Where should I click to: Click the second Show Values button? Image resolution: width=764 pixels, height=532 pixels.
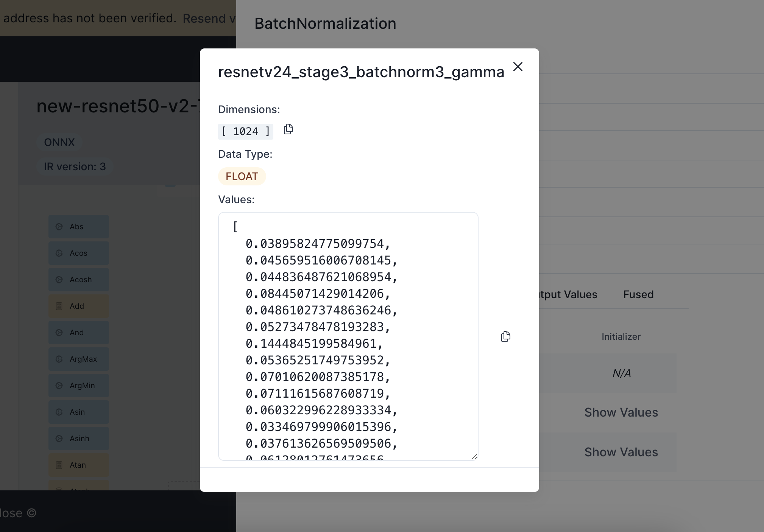621,452
